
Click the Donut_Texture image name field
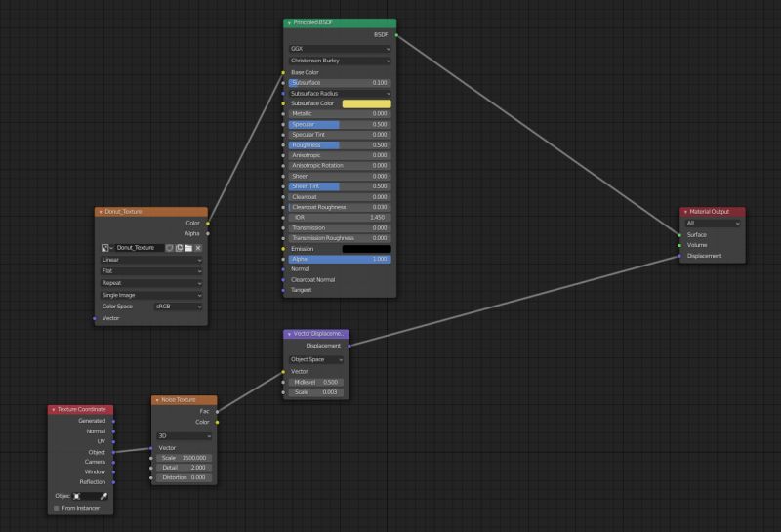pos(140,248)
